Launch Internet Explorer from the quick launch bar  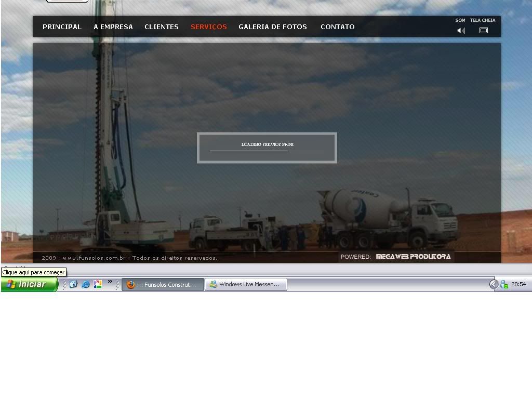pyautogui.click(x=86, y=284)
